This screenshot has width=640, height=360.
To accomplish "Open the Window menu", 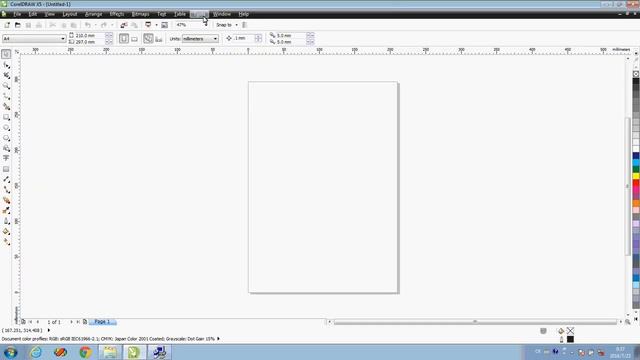I will [222, 14].
